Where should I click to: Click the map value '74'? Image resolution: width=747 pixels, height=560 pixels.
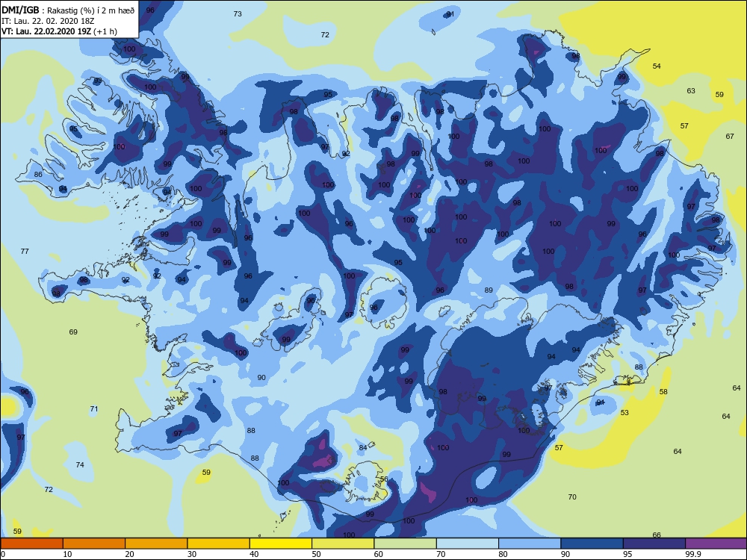(80, 465)
